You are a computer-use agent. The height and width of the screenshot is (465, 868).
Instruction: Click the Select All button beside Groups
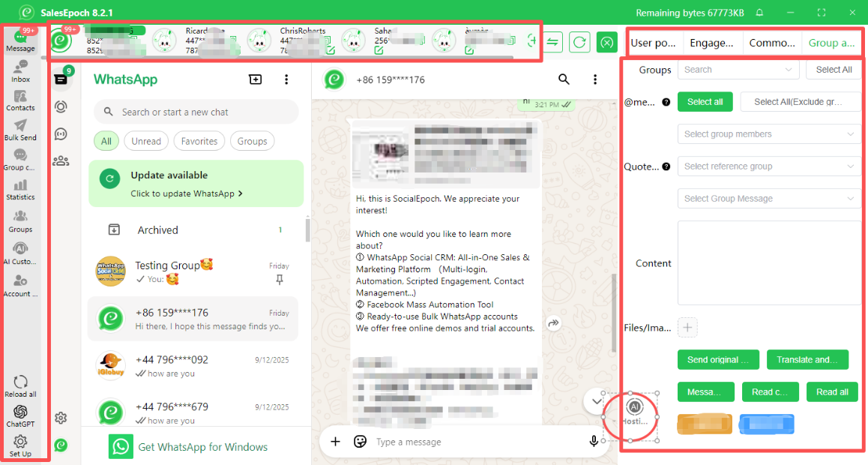tap(834, 70)
